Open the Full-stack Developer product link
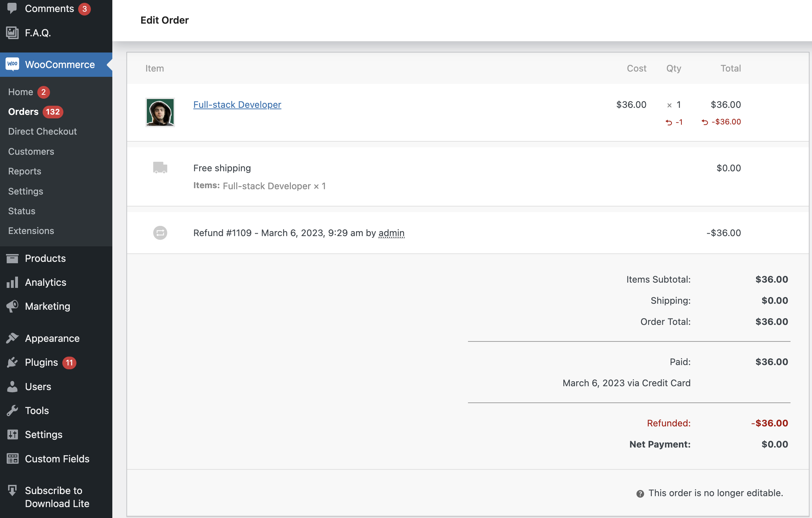 click(237, 104)
